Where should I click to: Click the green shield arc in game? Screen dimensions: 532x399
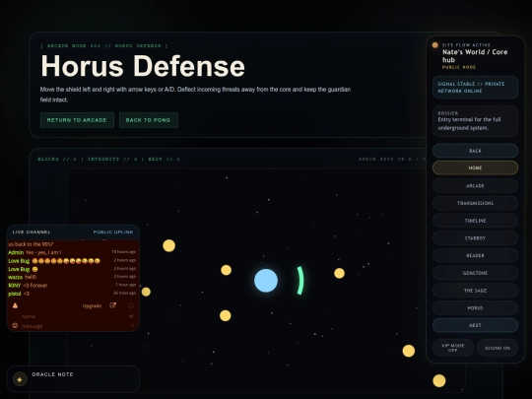300,281
